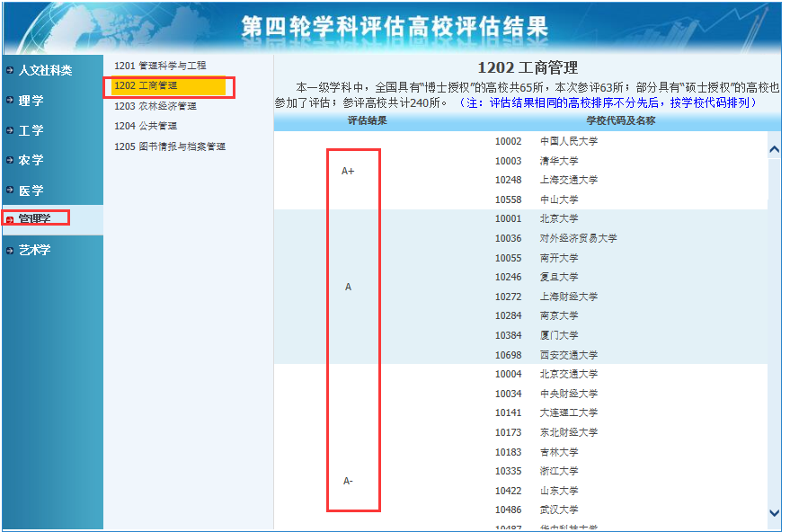790x532 pixels.
Task: Click the 1202 工商管理 page heading
Action: (x=528, y=68)
